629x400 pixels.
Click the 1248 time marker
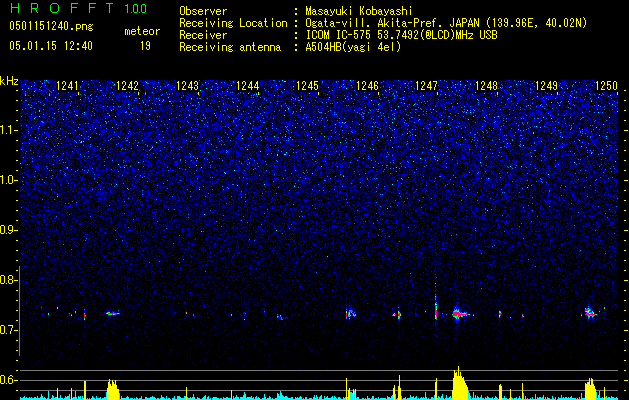click(x=486, y=85)
